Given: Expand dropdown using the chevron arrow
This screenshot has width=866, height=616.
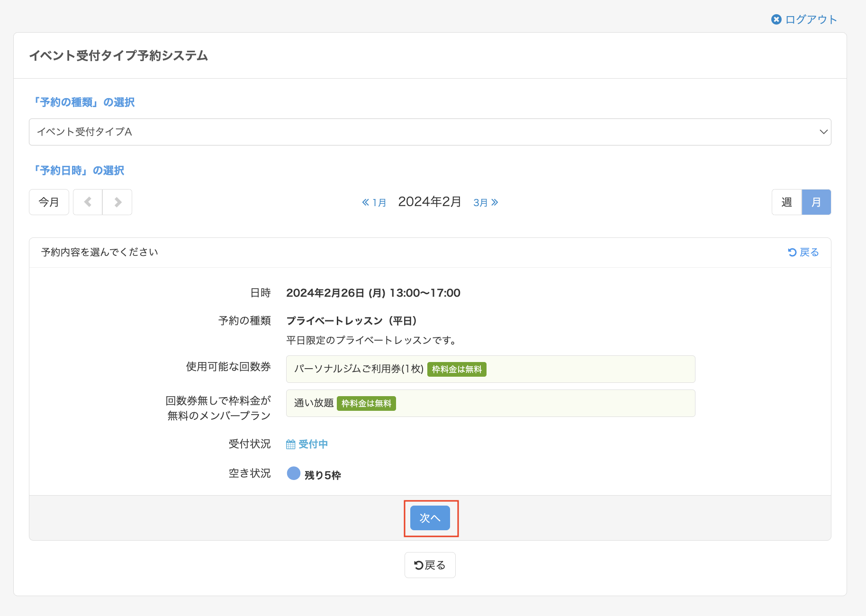Looking at the screenshot, I should pos(823,132).
